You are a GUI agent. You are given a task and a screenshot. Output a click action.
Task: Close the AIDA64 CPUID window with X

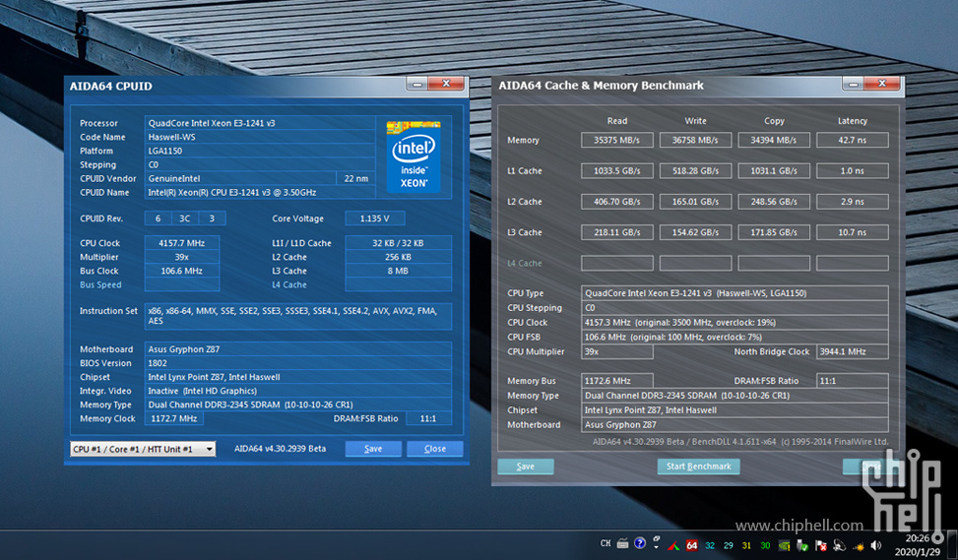coord(446,84)
